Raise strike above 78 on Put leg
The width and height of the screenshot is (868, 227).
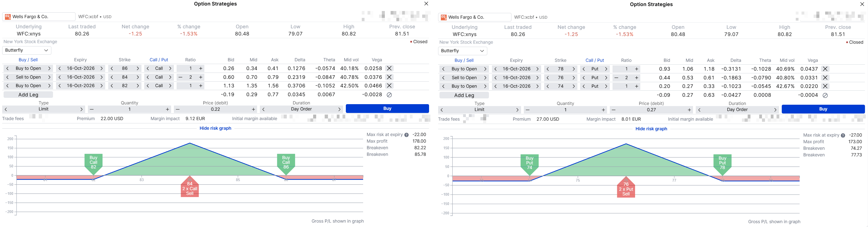pos(574,69)
